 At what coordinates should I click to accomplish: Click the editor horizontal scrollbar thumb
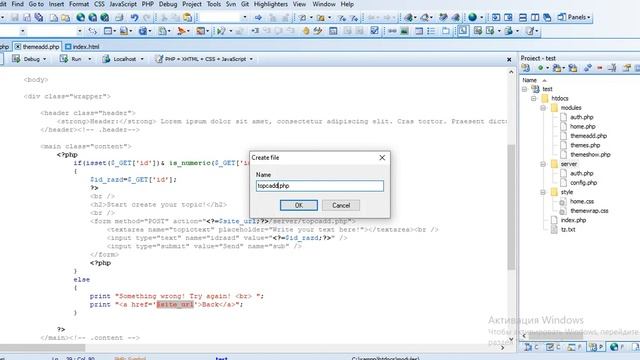point(42,348)
